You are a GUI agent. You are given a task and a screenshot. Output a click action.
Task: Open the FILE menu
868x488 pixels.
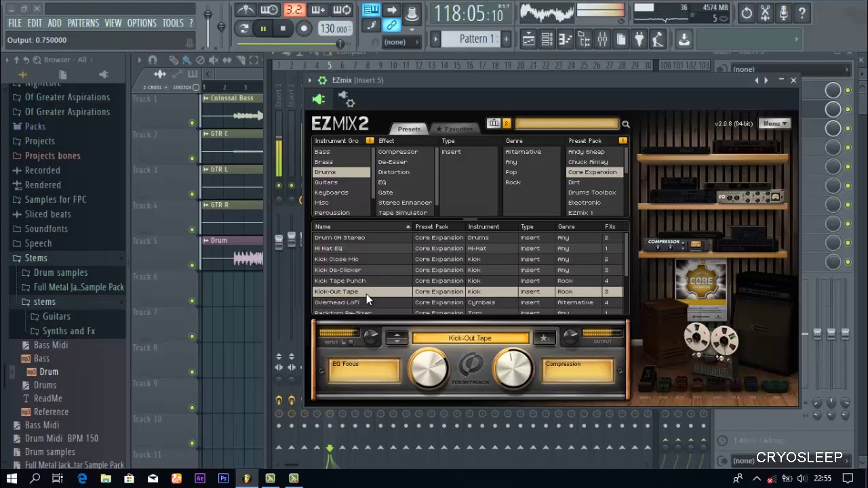pyautogui.click(x=14, y=23)
